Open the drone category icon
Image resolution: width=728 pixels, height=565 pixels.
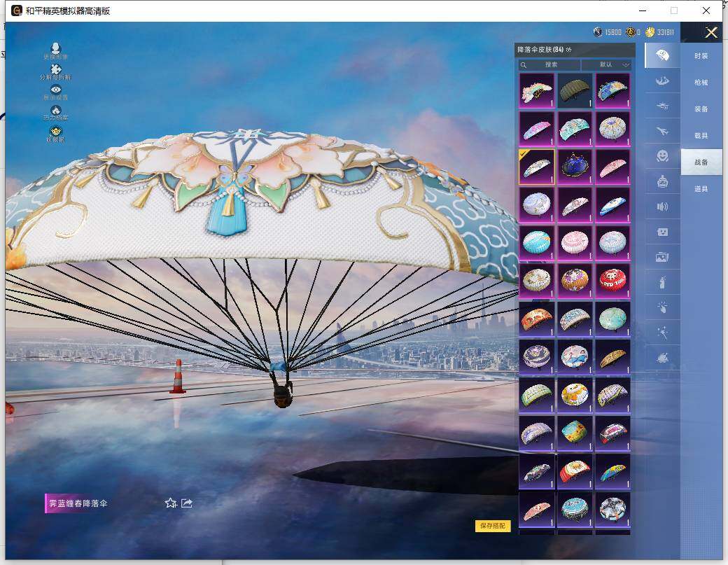(661, 106)
